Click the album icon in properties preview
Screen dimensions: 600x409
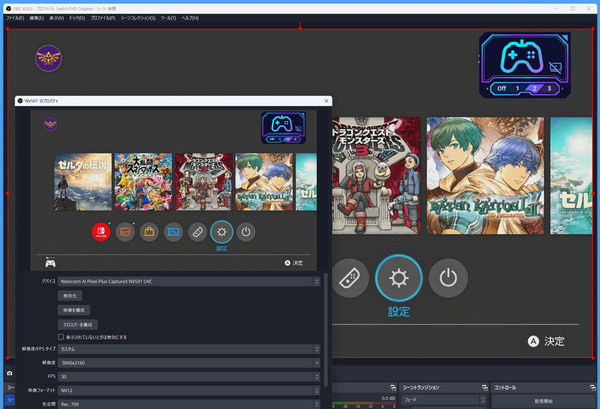coord(173,232)
